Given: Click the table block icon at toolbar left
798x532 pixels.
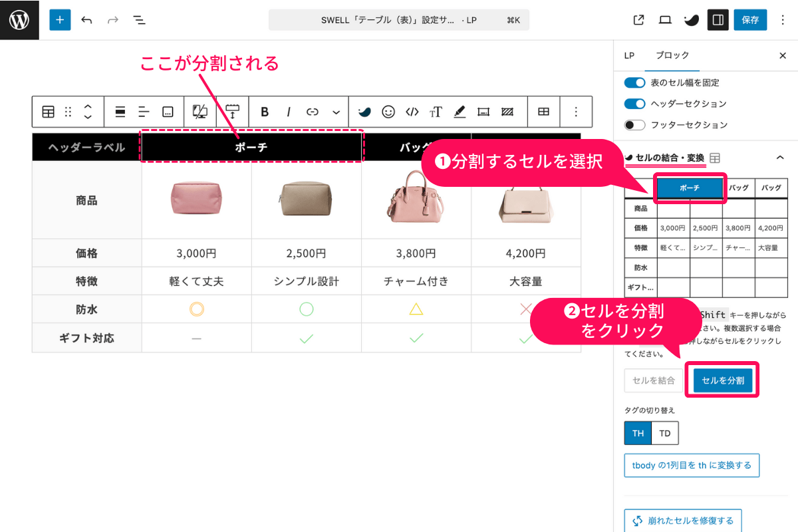Looking at the screenshot, I should tap(47, 112).
